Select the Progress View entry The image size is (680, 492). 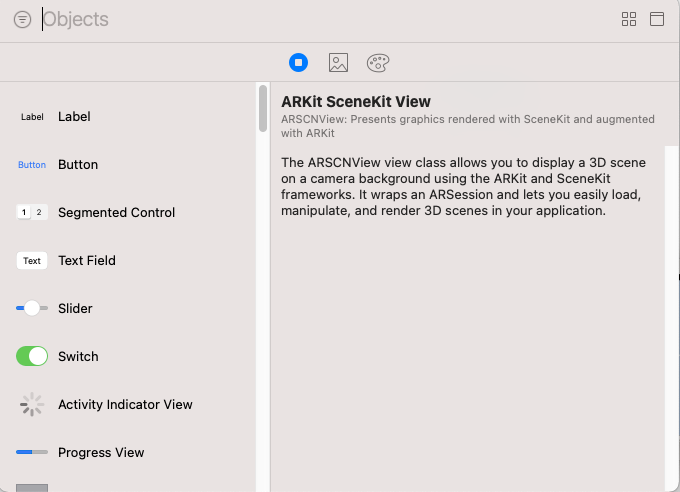(128, 453)
